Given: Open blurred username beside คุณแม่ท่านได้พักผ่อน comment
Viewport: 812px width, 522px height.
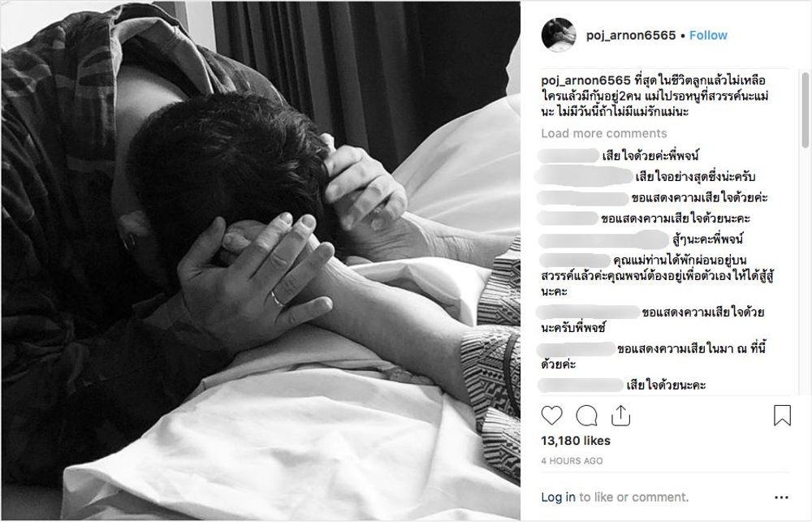Looking at the screenshot, I should coord(575,260).
